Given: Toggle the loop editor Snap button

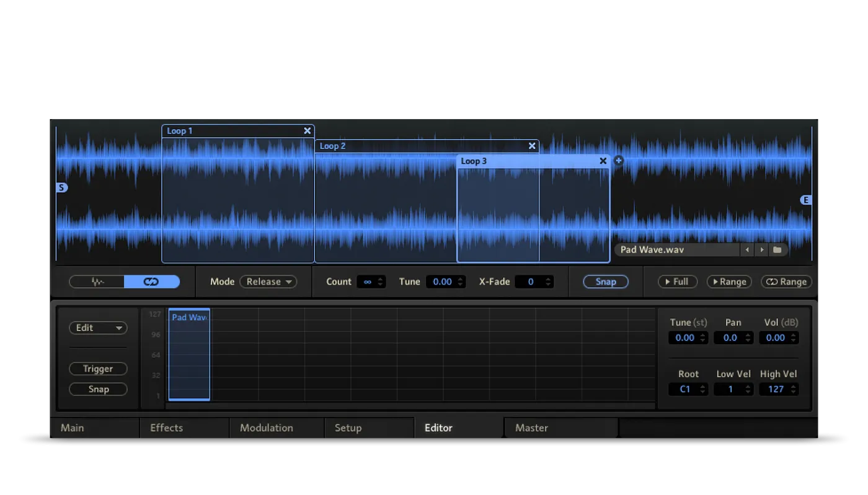Looking at the screenshot, I should tap(606, 282).
